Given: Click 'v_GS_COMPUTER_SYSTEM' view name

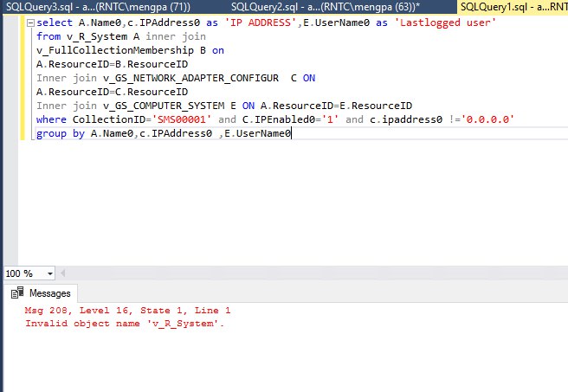Looking at the screenshot, I should tap(164, 106).
